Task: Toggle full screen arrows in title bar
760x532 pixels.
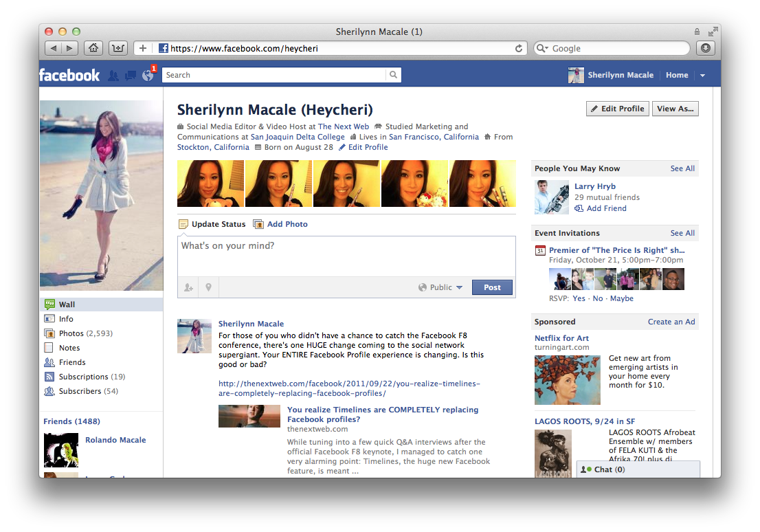Action: tap(713, 32)
